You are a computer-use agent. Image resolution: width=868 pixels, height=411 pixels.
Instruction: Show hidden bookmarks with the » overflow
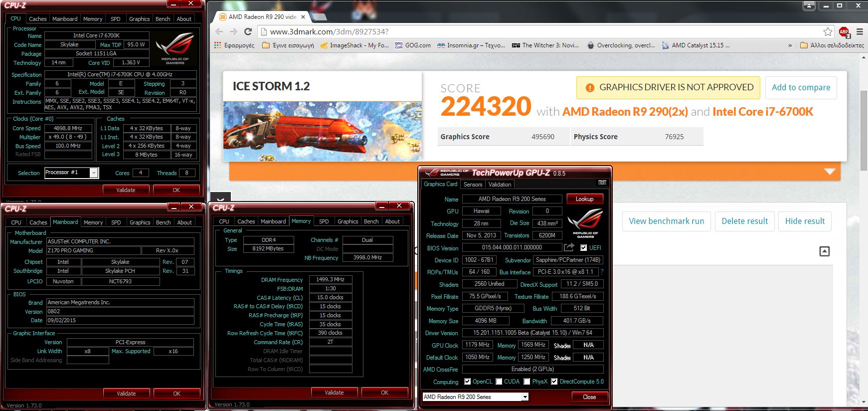point(790,45)
